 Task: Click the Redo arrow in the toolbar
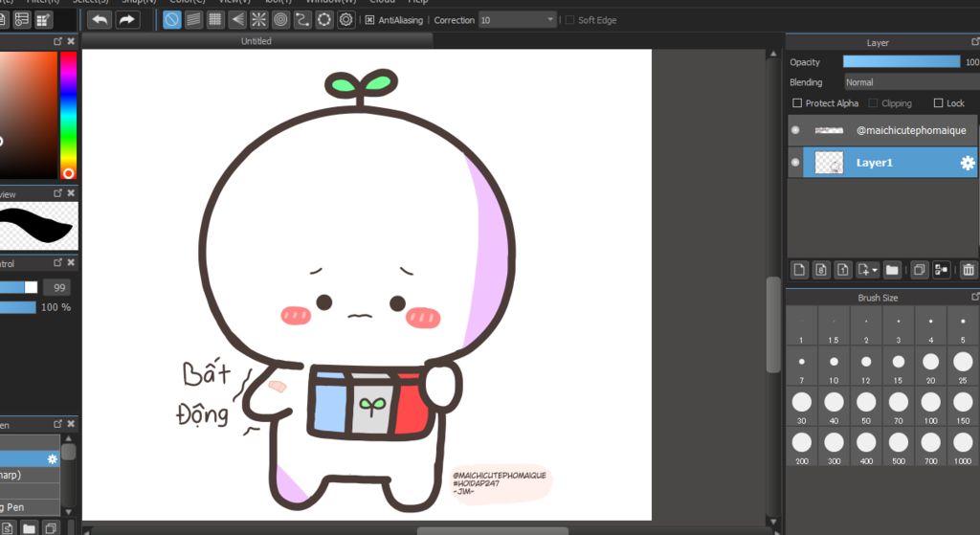[x=127, y=20]
